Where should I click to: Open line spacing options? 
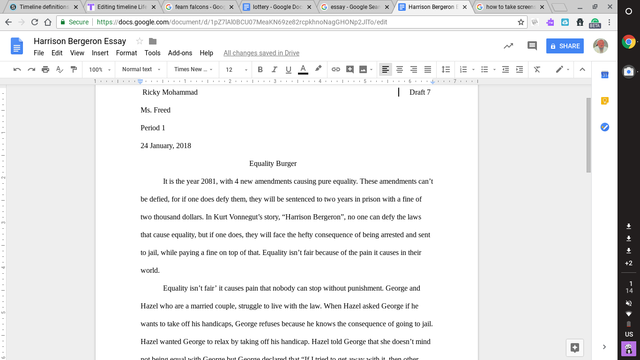tap(446, 70)
